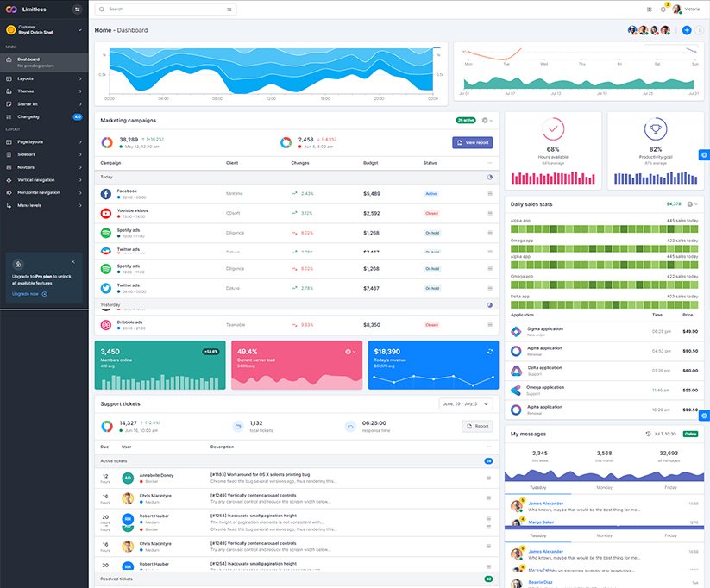Click the View report button
Viewport: 710px width, 588px height.
tap(472, 142)
